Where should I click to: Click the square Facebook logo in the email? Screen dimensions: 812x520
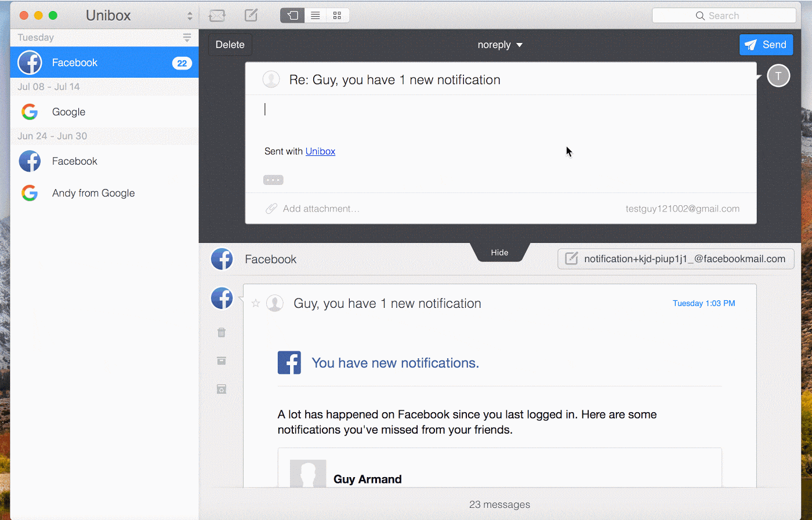(x=289, y=363)
